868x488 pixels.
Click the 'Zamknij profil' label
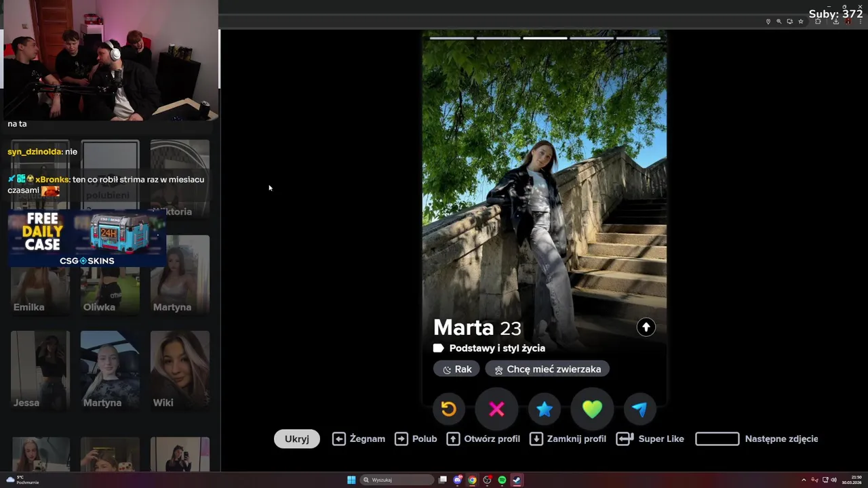[x=576, y=439]
